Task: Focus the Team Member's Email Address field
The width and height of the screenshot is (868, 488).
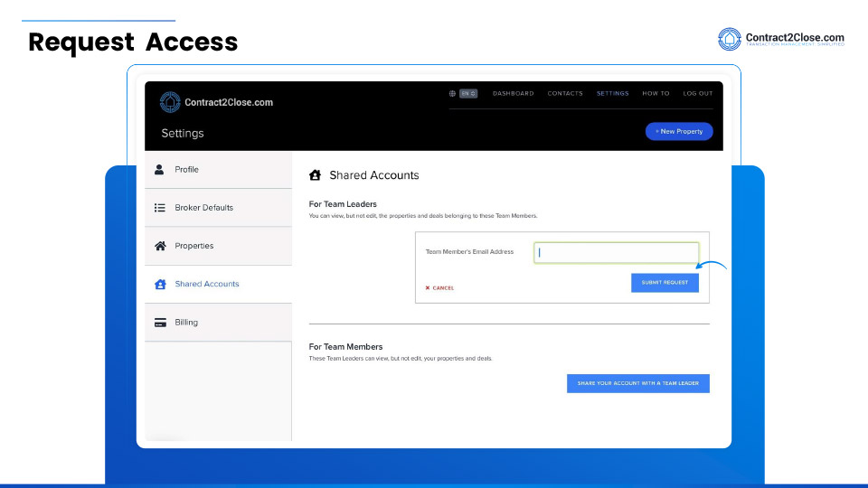Action: pos(616,253)
